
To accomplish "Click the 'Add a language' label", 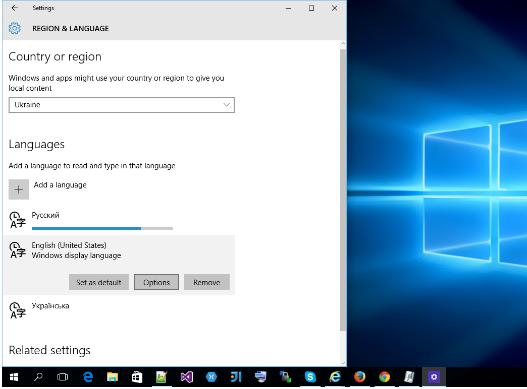I will click(x=60, y=185).
